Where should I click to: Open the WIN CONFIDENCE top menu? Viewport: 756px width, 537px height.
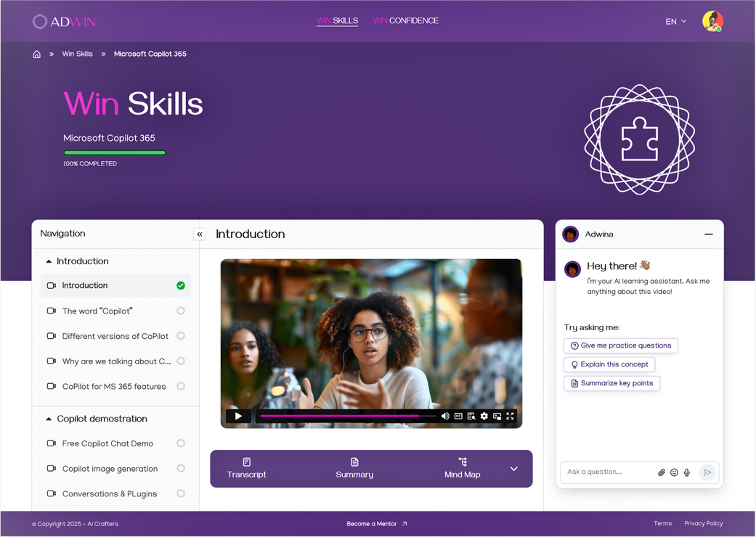pos(405,21)
